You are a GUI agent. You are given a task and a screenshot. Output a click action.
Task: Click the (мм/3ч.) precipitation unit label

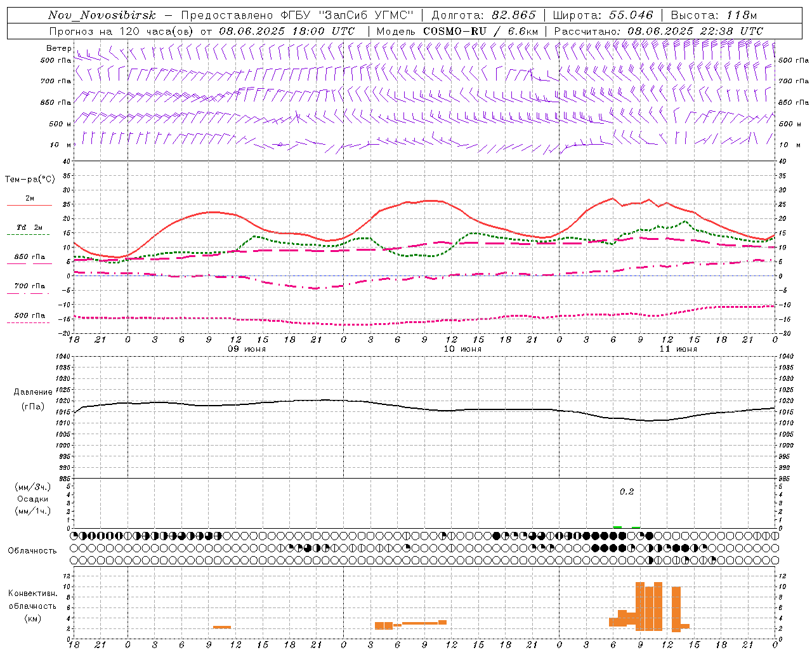[33, 487]
